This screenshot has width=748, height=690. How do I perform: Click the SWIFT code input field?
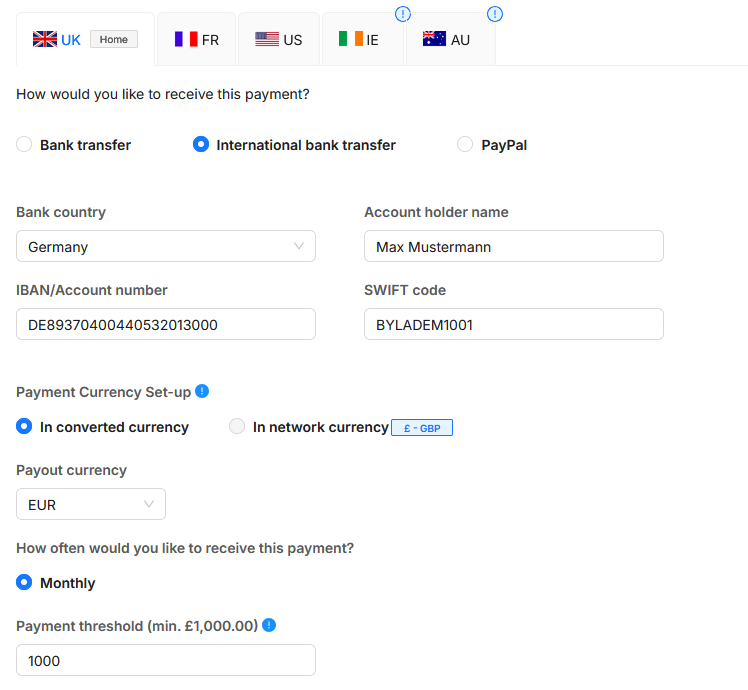coord(514,325)
